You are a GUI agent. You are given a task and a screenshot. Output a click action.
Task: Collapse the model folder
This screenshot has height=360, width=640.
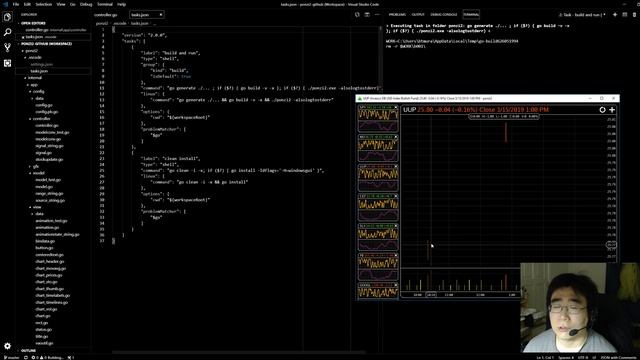(38, 173)
